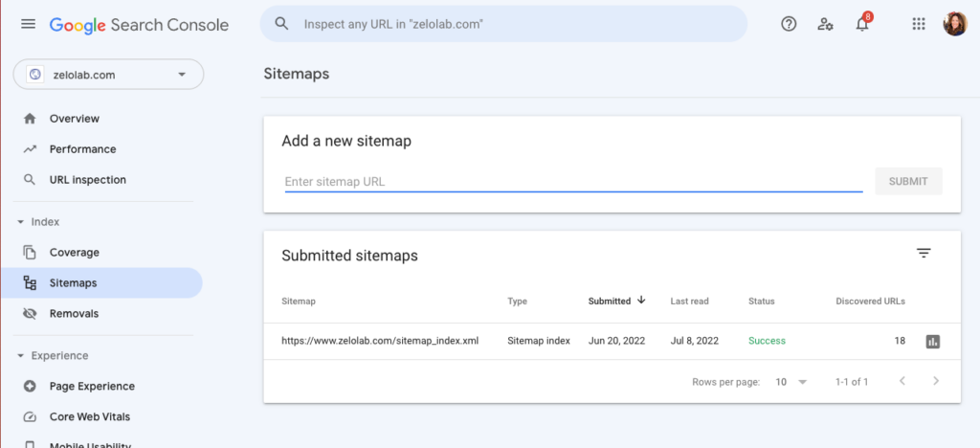Open Users and settings icon
This screenshot has height=448, width=980.
click(825, 24)
